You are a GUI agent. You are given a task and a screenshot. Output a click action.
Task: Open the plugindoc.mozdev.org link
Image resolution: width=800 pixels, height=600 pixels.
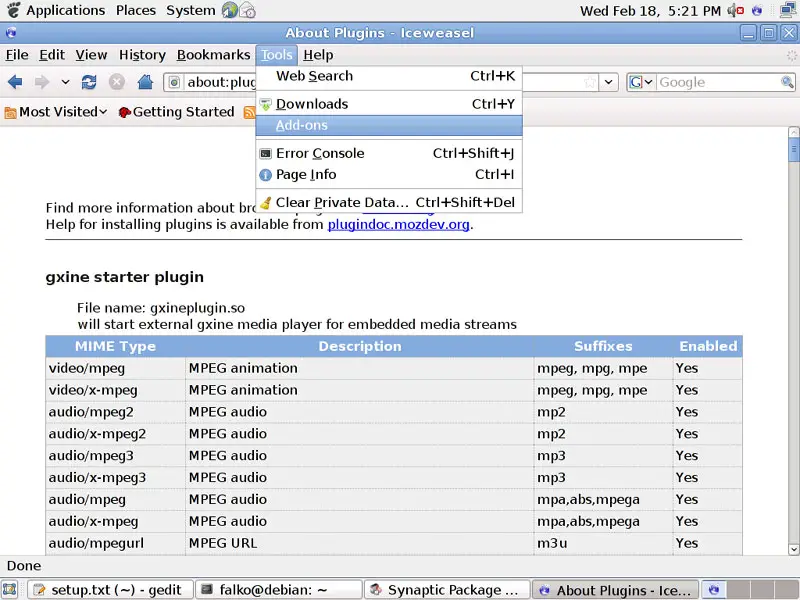point(398,224)
